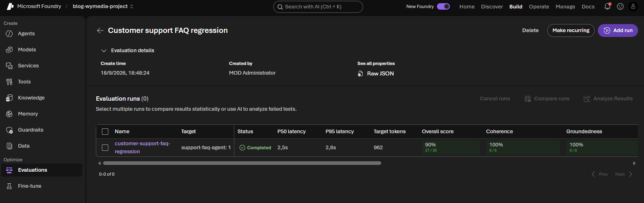Open the Tools sidebar icon
Image resolution: width=644 pixels, height=203 pixels.
point(9,82)
